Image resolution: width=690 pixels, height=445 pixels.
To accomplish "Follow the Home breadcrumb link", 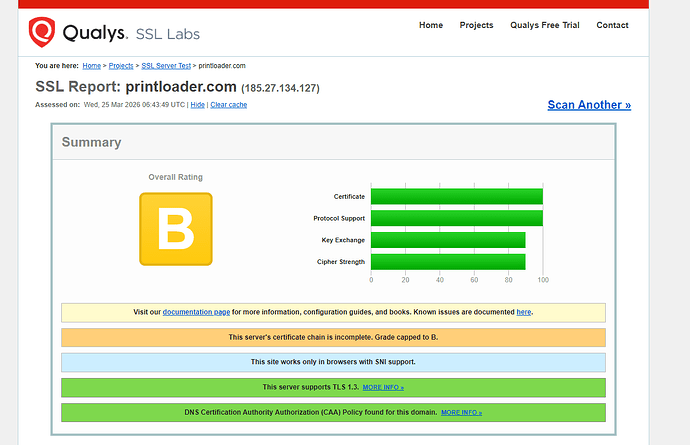I will tap(92, 66).
